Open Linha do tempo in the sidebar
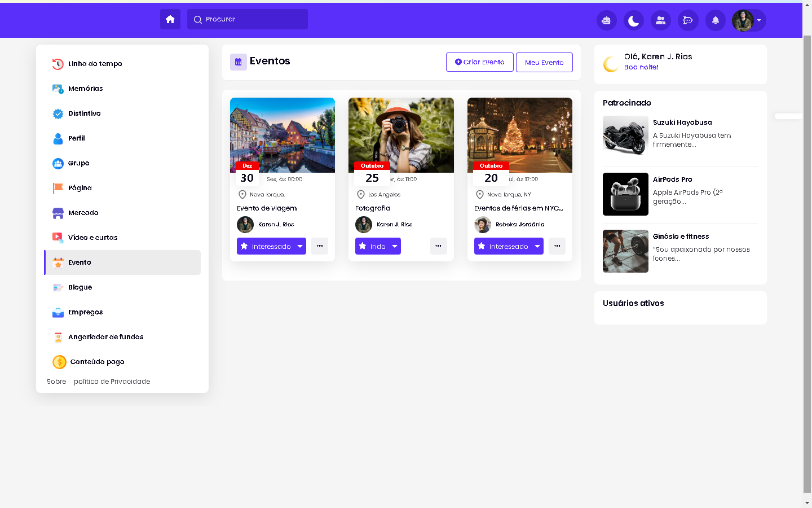 tap(95, 64)
